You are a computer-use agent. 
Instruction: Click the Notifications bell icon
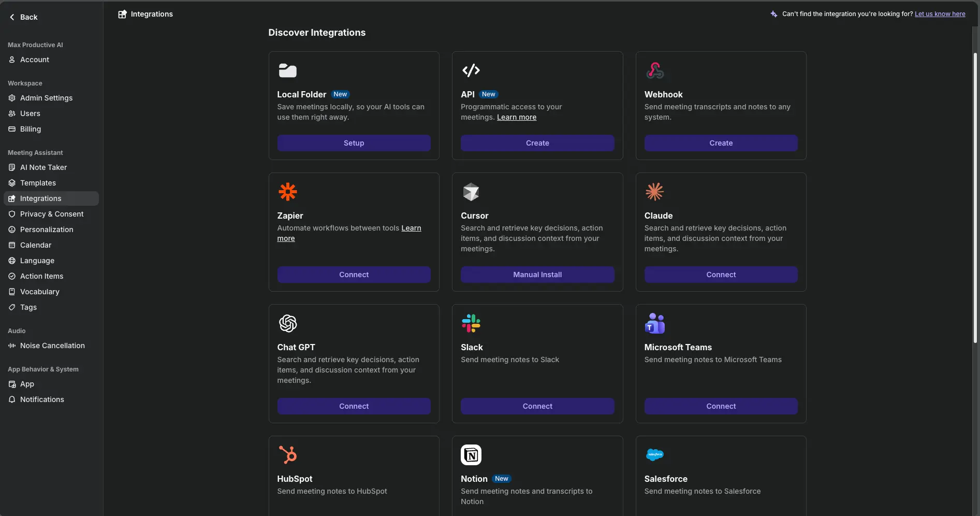(12, 399)
